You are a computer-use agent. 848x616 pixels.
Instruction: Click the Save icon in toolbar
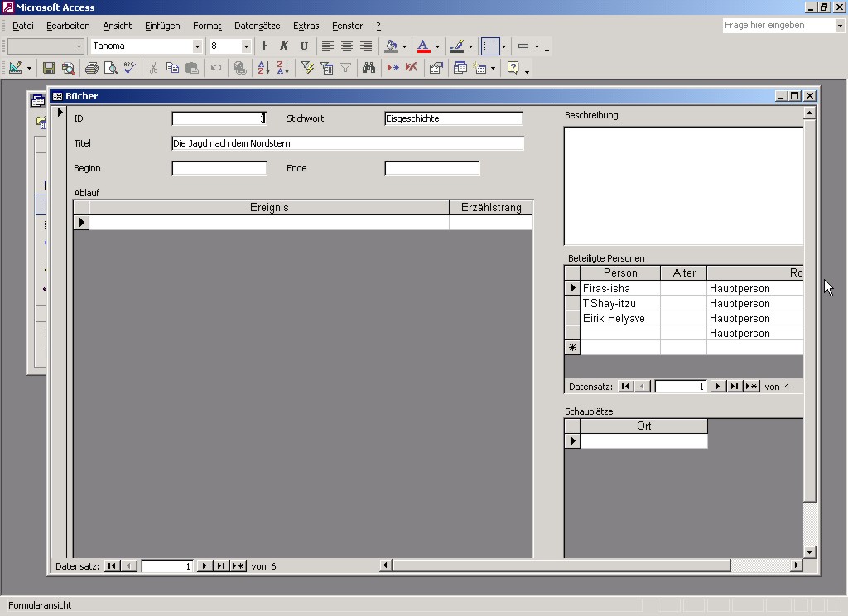(49, 68)
